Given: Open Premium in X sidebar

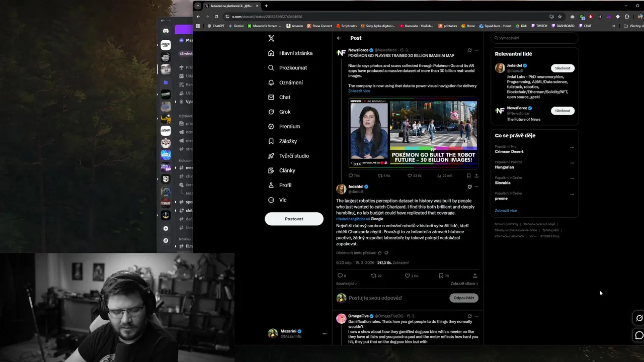Looking at the screenshot, I should [x=284, y=126].
